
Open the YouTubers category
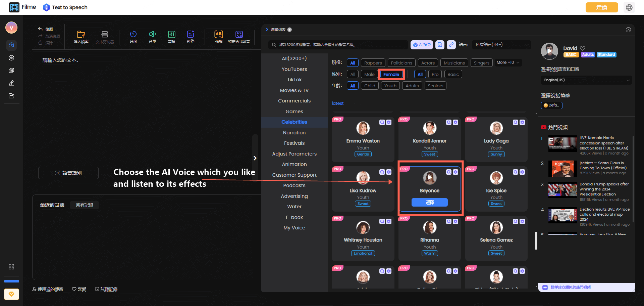click(294, 69)
